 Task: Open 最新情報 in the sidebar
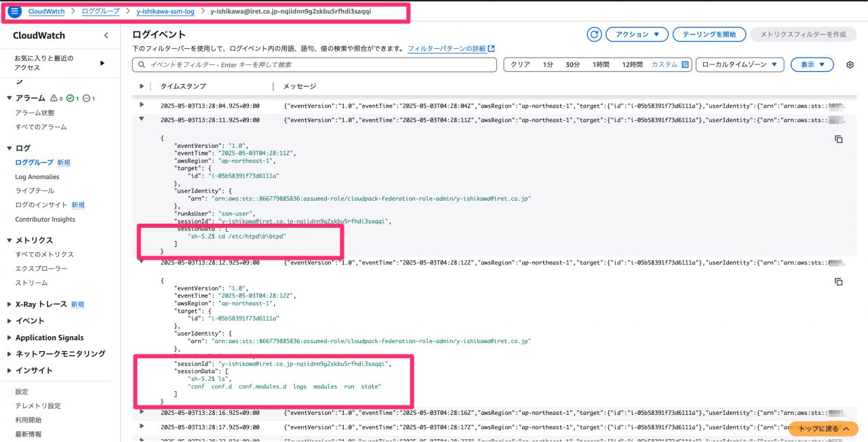tap(28, 434)
